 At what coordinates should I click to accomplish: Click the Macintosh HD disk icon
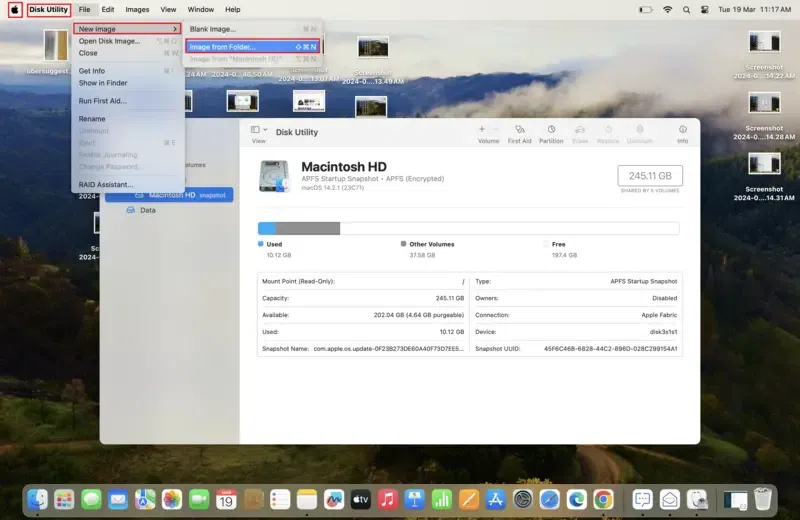click(274, 176)
